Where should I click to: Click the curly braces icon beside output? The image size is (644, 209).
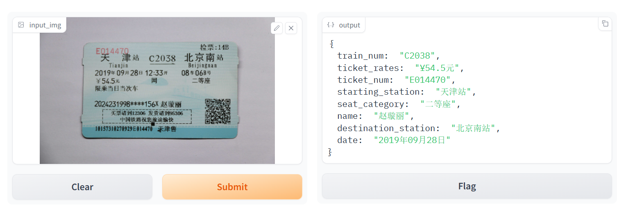coord(331,25)
